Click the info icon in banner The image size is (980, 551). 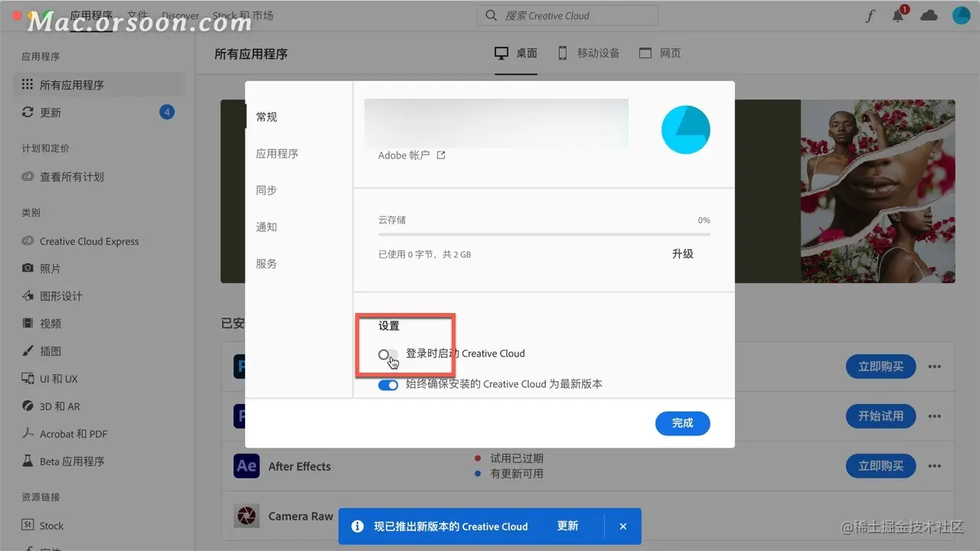[x=357, y=527]
